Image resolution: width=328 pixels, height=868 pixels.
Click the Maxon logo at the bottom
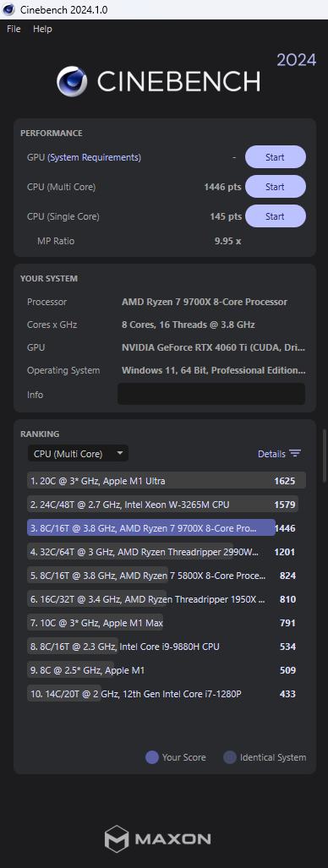coord(158,838)
